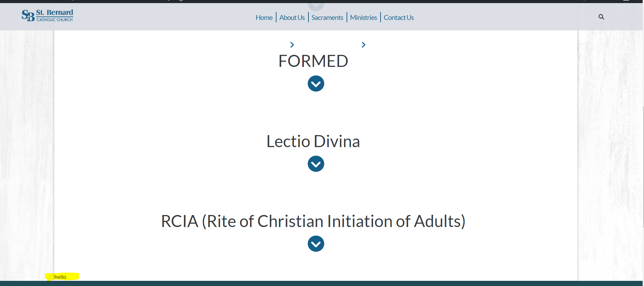Open the About Us menu
The height and width of the screenshot is (286, 644).
point(292,17)
